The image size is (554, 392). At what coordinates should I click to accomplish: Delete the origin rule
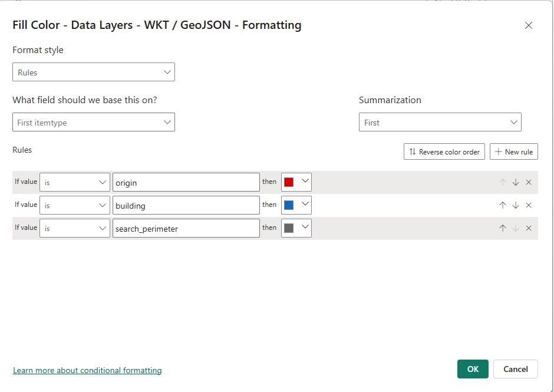pos(529,182)
